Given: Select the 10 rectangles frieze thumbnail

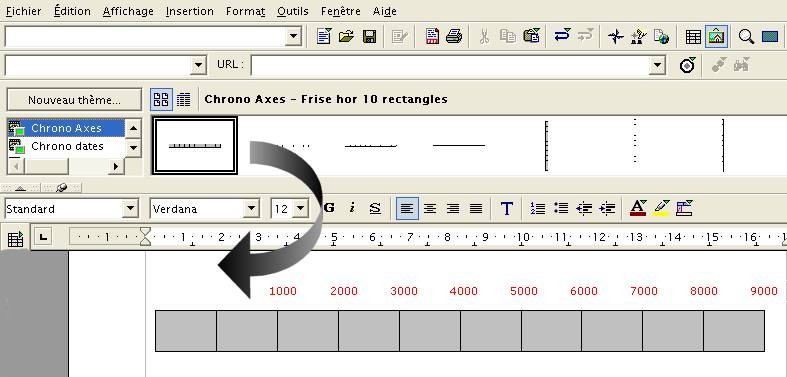Looking at the screenshot, I should click(195, 146).
